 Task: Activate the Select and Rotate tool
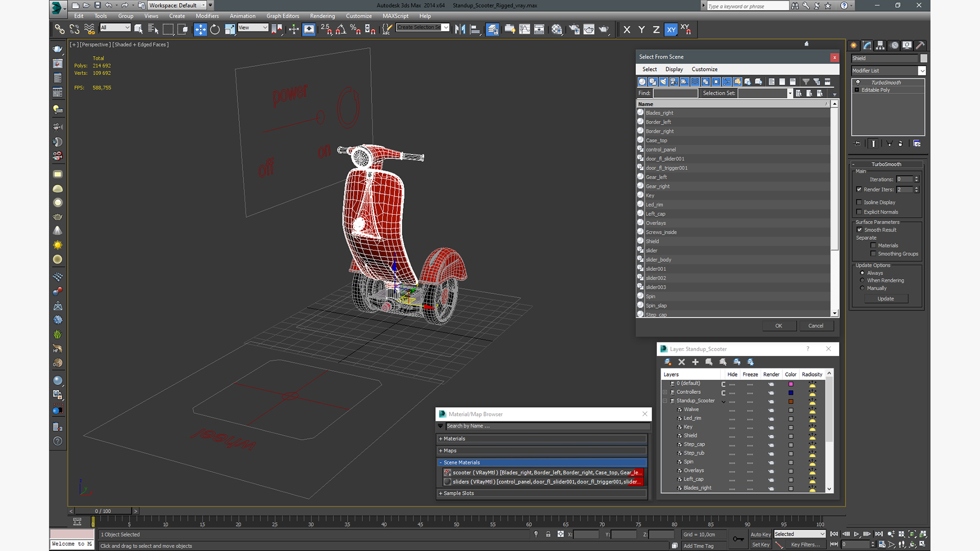coord(215,30)
